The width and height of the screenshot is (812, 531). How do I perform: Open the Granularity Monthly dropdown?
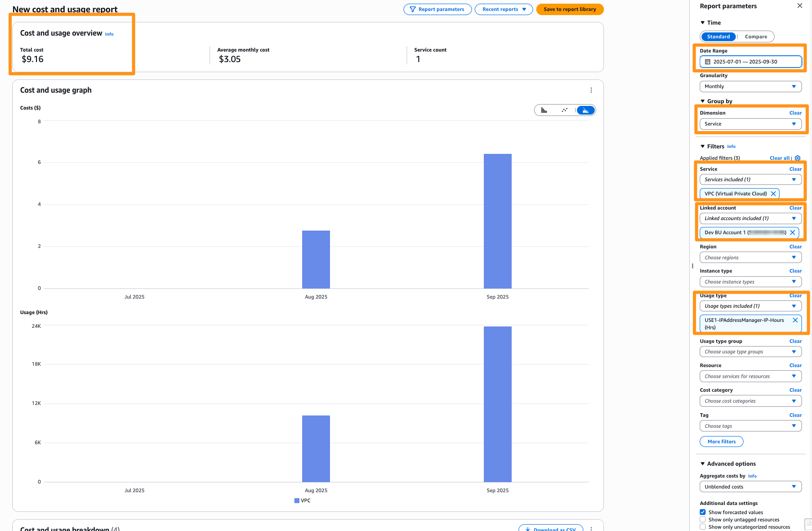click(x=750, y=86)
